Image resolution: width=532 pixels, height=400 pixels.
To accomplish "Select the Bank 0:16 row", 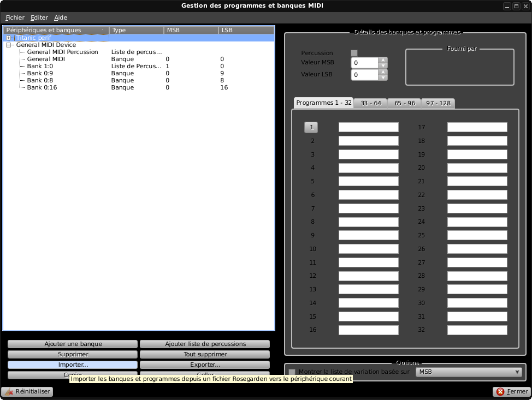I will tap(138, 87).
